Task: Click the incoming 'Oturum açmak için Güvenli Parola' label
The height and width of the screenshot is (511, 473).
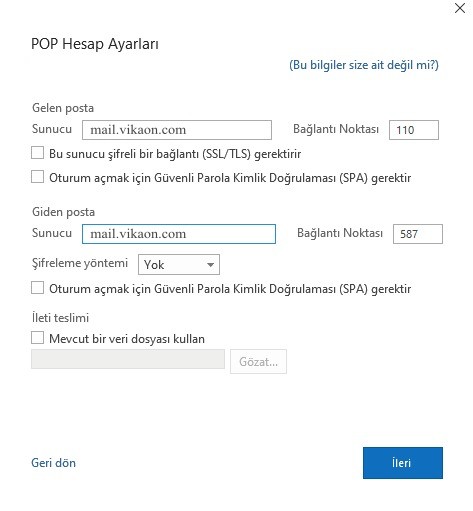Action: (x=230, y=178)
